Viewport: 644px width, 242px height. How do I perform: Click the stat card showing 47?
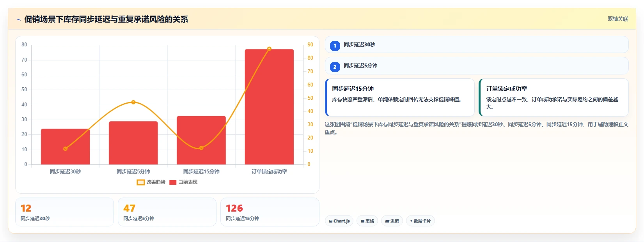pos(167,212)
